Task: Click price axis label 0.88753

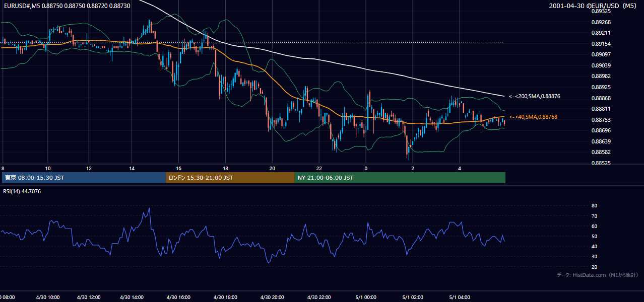Action: tap(601, 120)
